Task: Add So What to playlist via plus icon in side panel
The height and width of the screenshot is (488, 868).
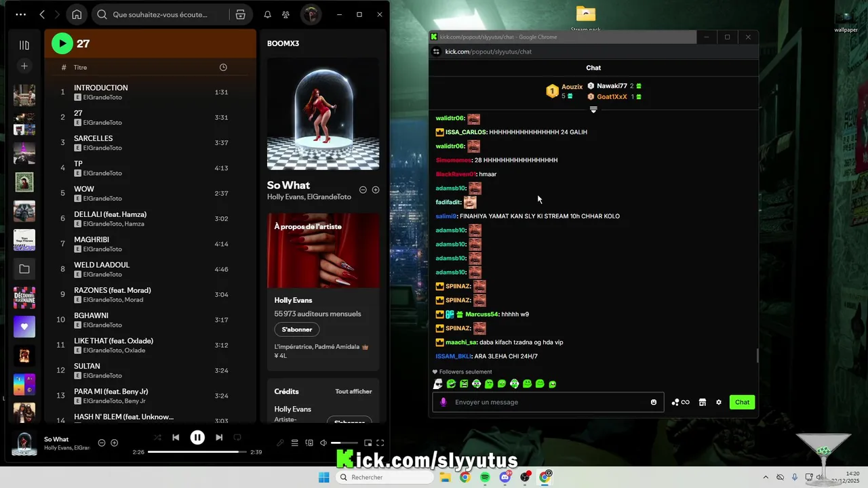Action: click(x=376, y=190)
